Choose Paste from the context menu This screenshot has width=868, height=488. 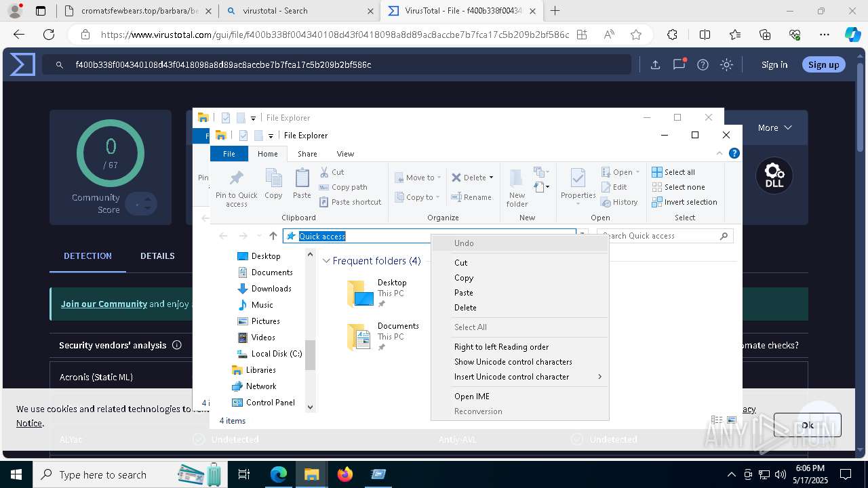point(519,292)
